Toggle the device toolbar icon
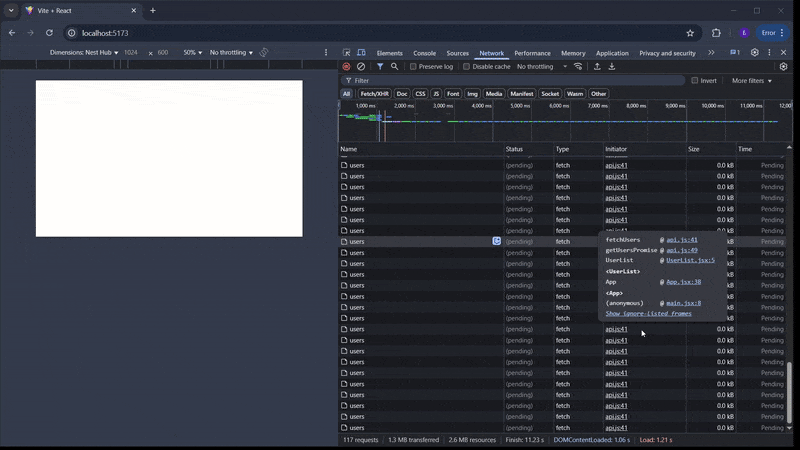 point(362,53)
